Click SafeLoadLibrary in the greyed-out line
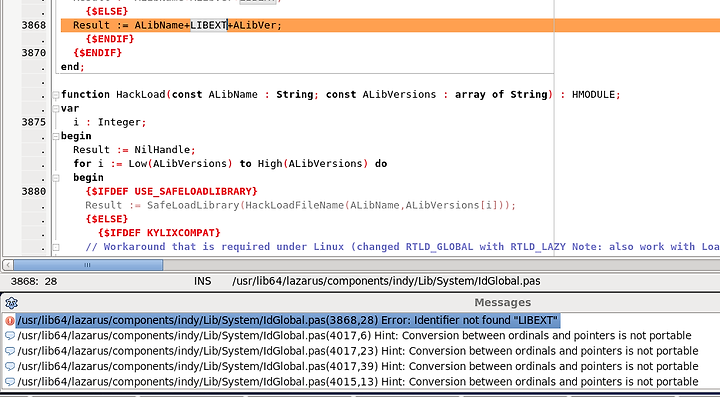Viewport: 720px width, 397px height. click(193, 205)
